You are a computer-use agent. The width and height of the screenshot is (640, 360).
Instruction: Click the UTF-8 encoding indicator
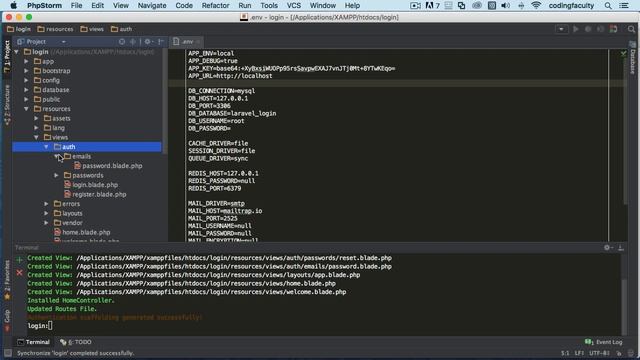click(x=600, y=353)
